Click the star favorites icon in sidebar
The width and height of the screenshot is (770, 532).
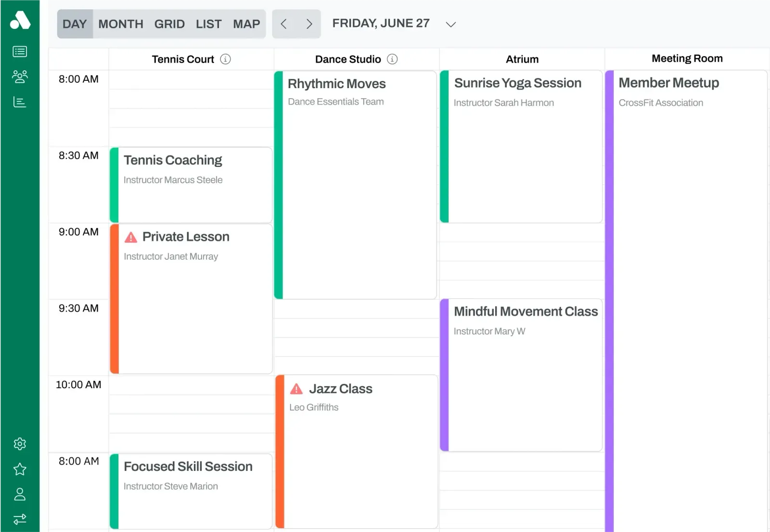[20, 469]
